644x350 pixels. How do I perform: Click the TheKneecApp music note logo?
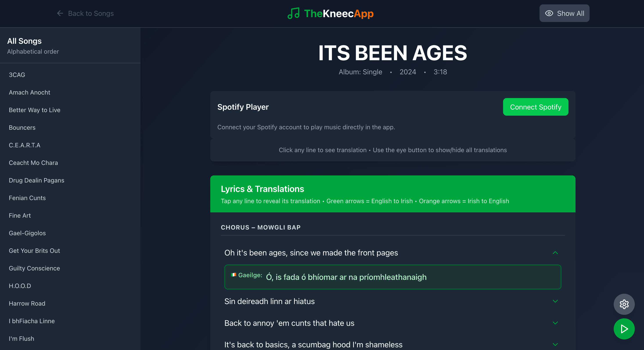click(293, 13)
